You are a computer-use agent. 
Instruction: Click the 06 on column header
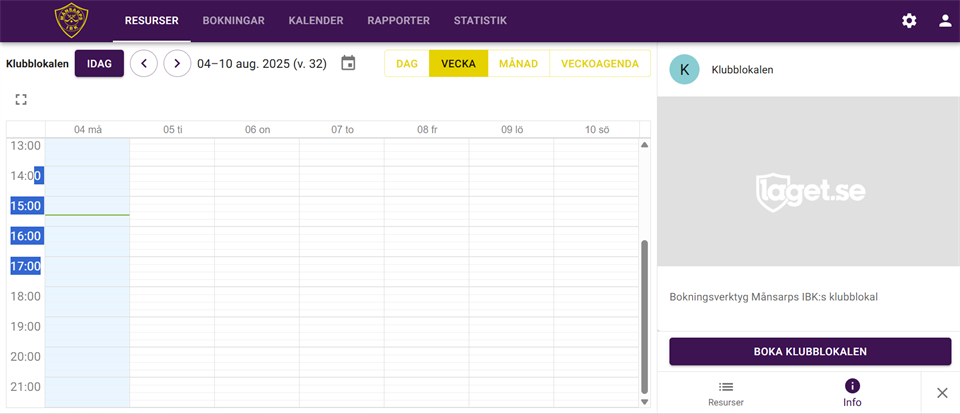pos(257,130)
